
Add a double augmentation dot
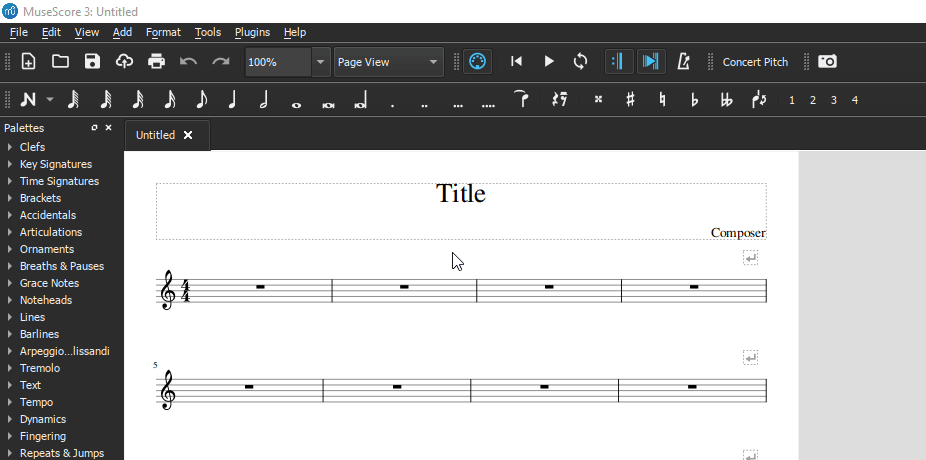coord(424,106)
